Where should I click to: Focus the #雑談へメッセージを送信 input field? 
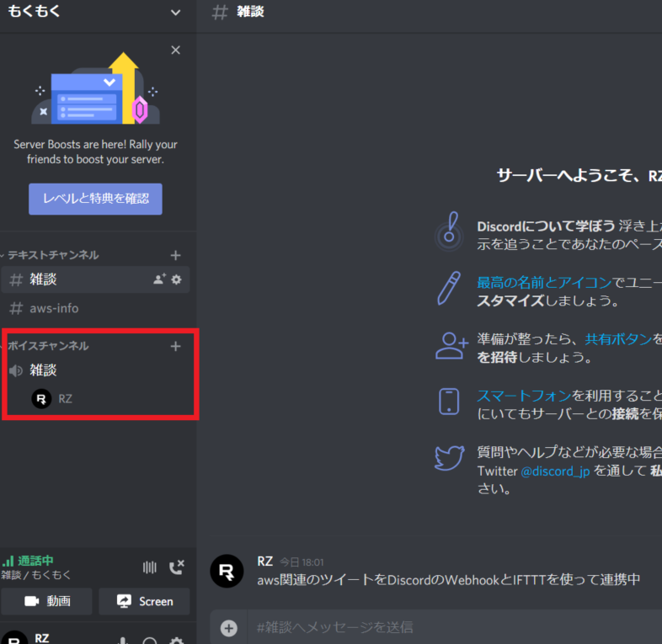pos(454,627)
